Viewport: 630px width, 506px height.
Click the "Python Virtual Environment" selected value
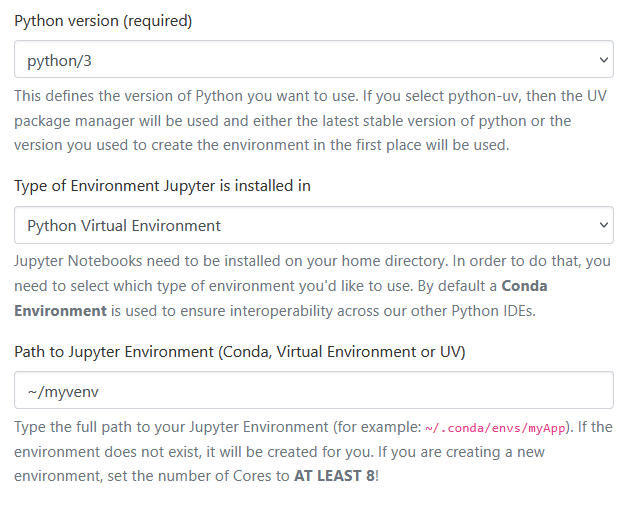coord(124,225)
